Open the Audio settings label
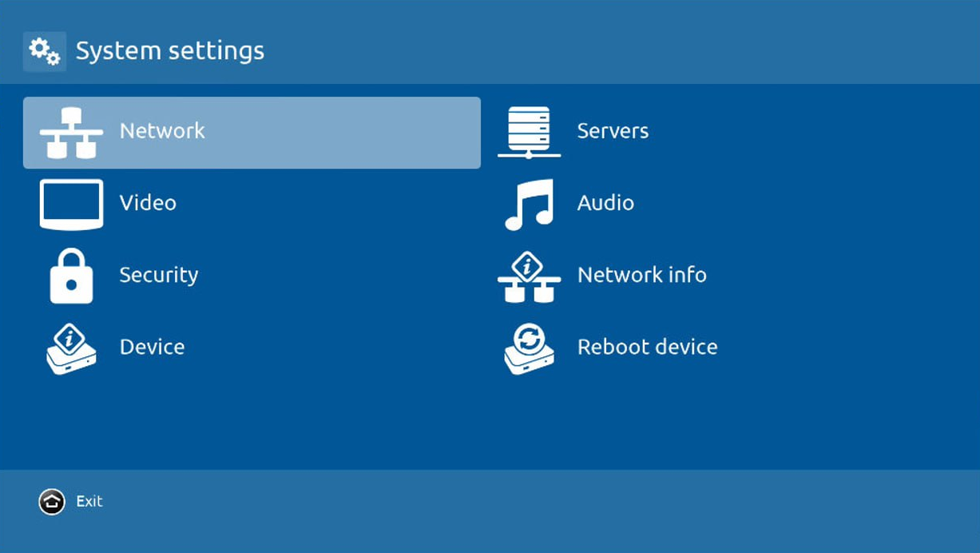This screenshot has width=980, height=553. 605,203
